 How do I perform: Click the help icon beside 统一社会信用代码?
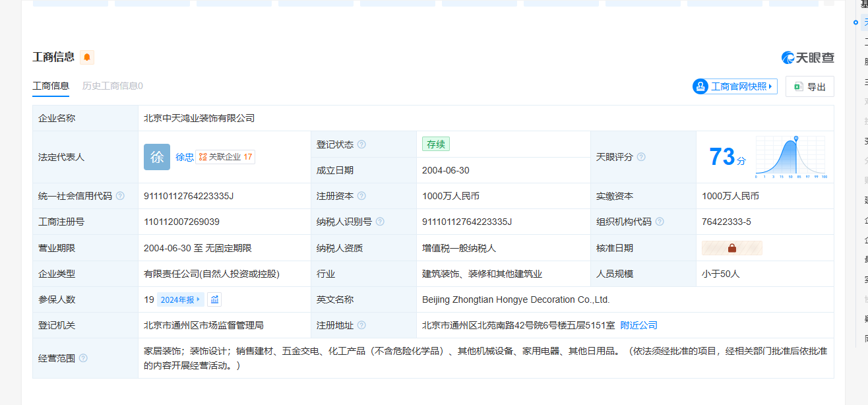(x=120, y=196)
